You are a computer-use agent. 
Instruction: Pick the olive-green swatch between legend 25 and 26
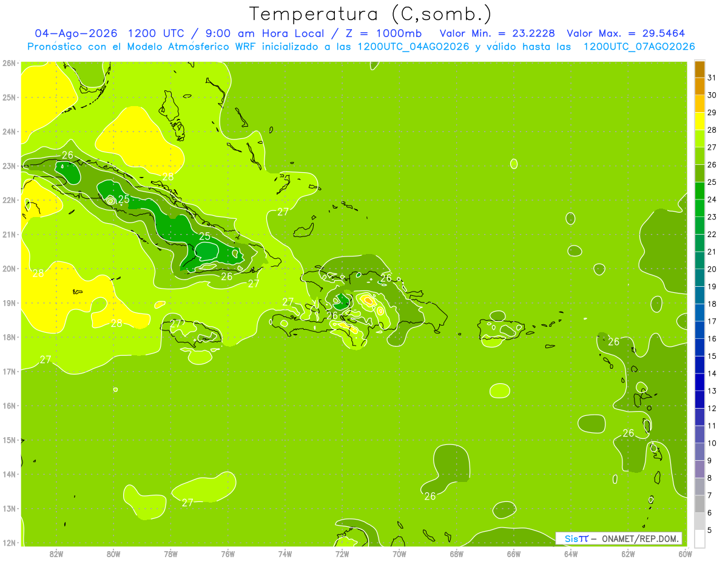(x=699, y=173)
